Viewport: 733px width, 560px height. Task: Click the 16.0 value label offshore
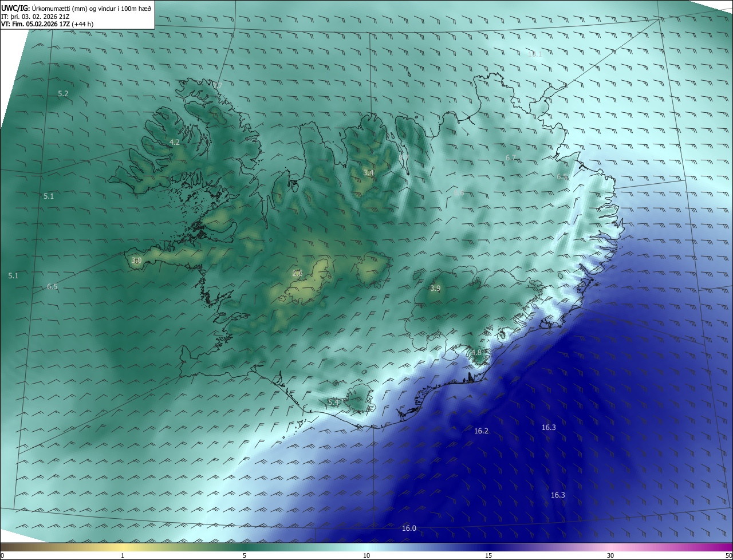409,529
